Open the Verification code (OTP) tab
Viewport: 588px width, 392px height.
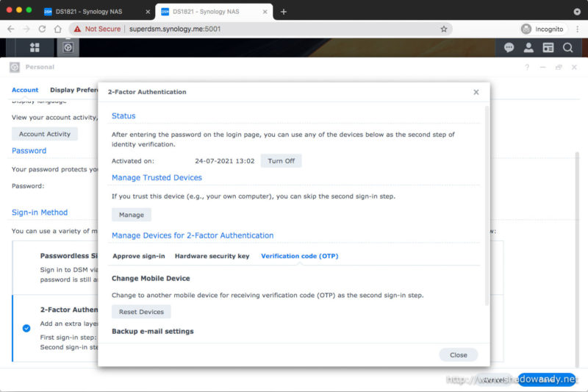point(299,256)
